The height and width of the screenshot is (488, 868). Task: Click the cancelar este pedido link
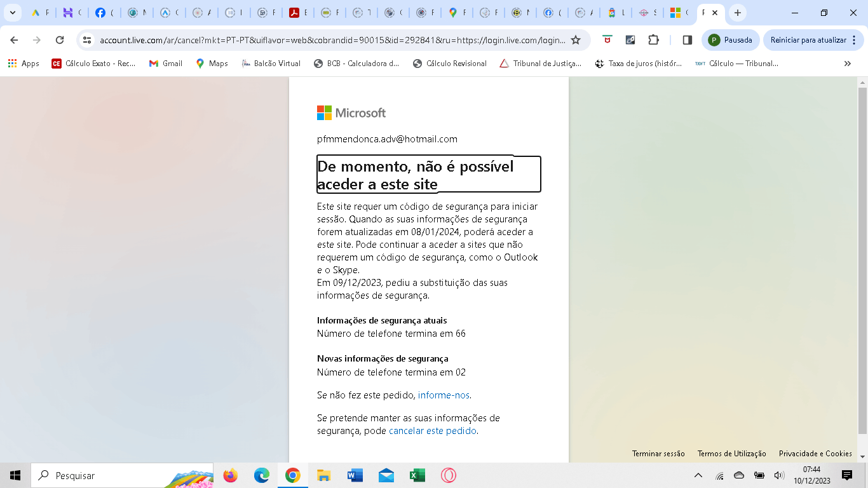click(x=432, y=431)
